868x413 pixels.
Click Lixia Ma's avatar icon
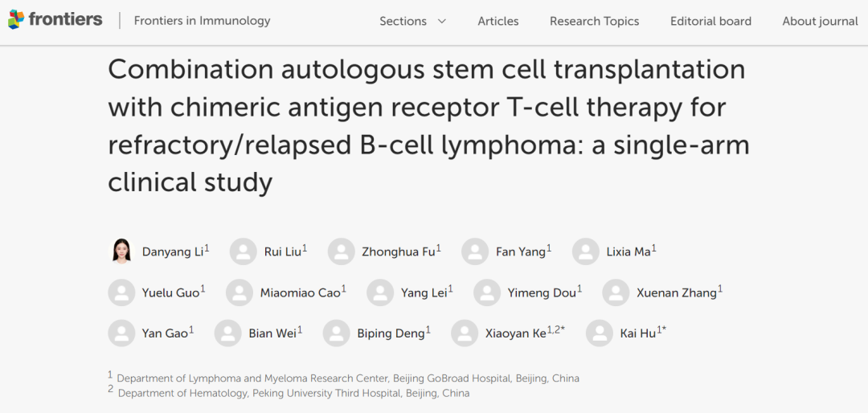pyautogui.click(x=586, y=251)
